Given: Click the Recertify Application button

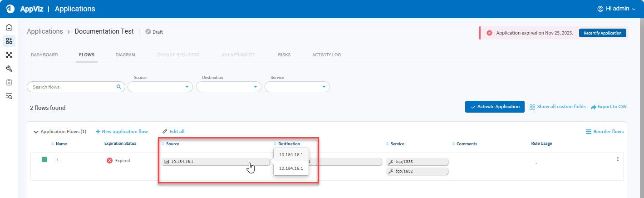Looking at the screenshot, I should point(602,33).
